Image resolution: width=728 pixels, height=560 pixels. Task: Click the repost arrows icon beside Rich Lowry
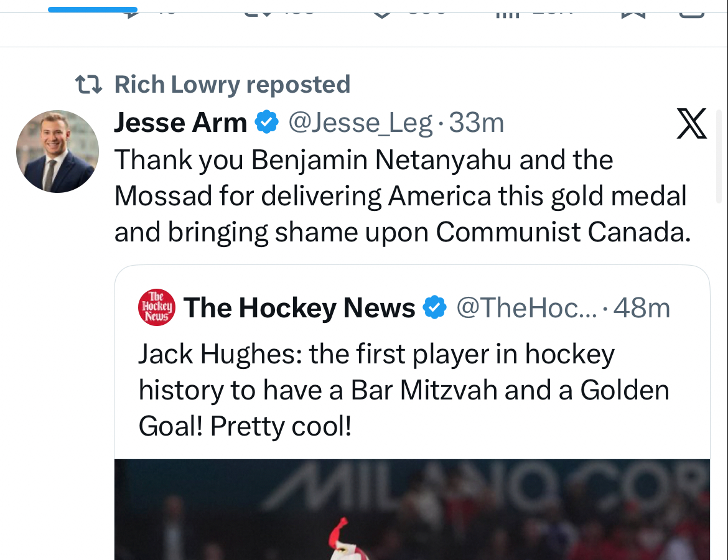[88, 84]
